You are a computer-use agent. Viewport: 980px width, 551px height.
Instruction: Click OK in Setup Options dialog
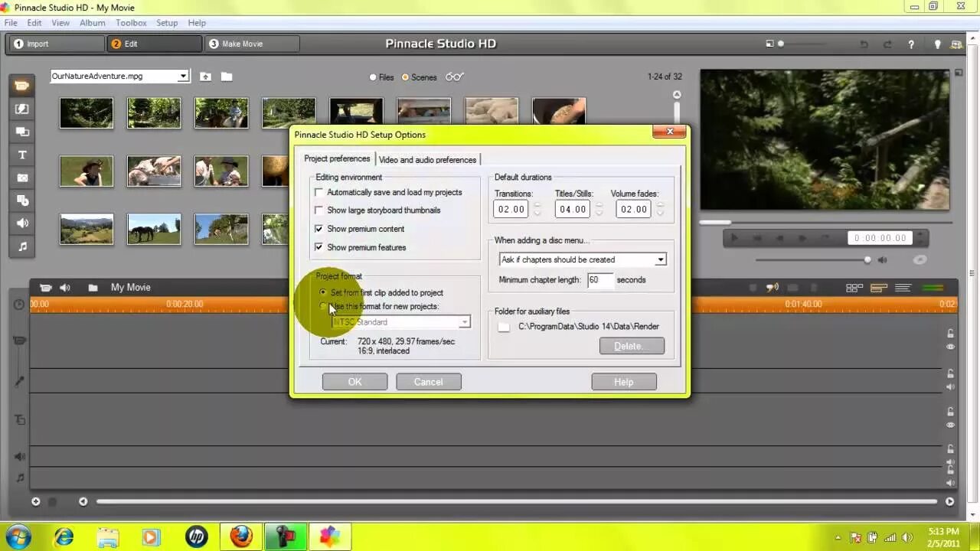(354, 382)
